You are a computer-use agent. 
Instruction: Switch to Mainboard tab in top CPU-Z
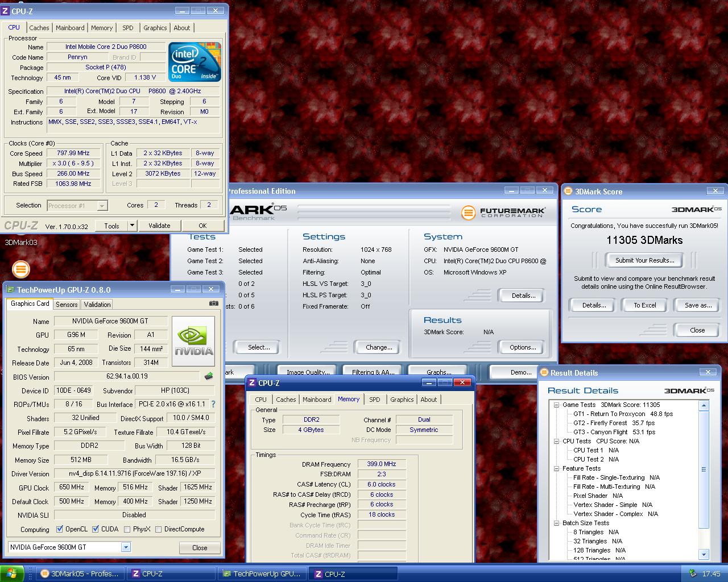pyautogui.click(x=70, y=28)
